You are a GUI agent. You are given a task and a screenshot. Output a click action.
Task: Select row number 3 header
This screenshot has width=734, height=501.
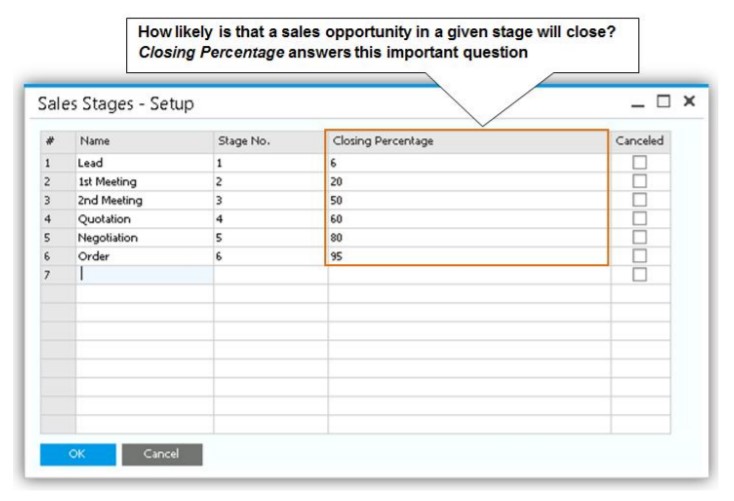pos(48,200)
